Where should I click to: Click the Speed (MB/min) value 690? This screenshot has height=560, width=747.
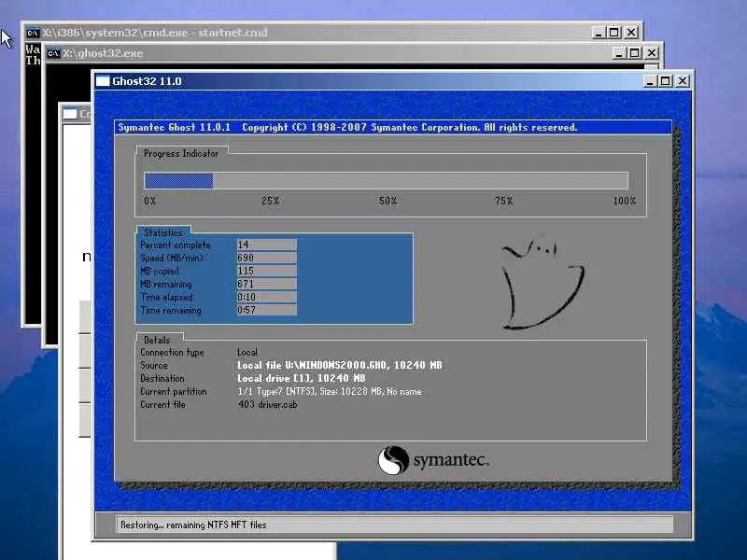point(266,258)
